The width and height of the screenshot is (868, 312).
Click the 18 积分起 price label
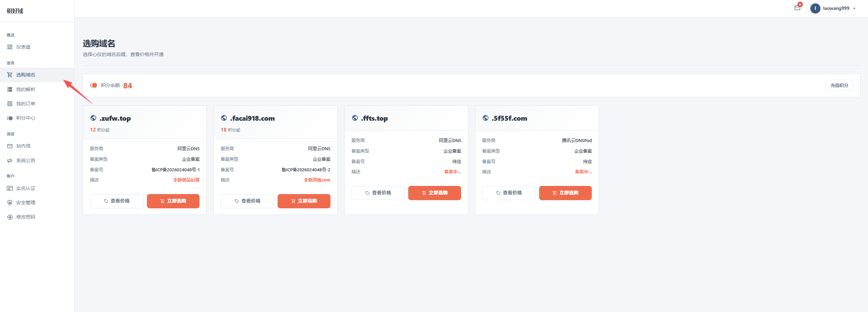click(230, 130)
